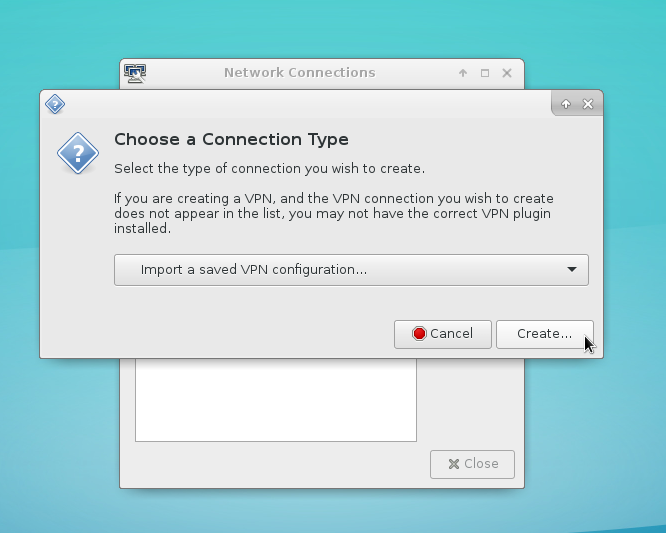Open the dialog's window menu icon
This screenshot has height=533, width=666.
(55, 104)
